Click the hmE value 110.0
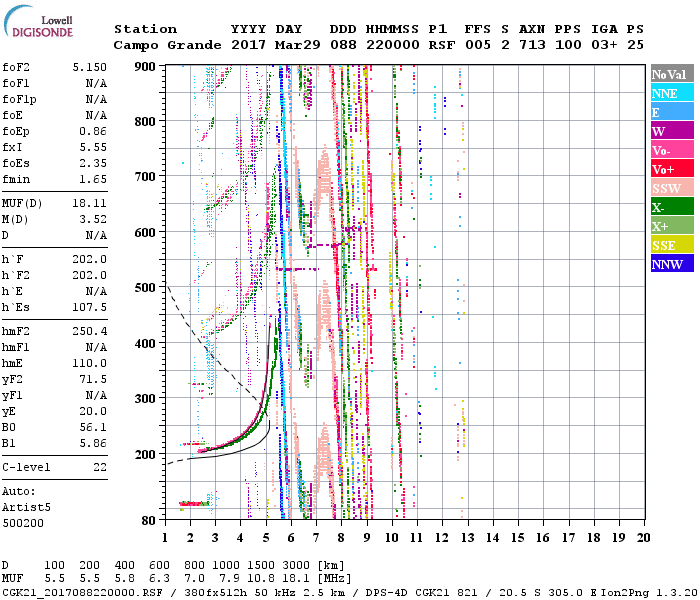The width and height of the screenshot is (700, 600). click(x=90, y=363)
